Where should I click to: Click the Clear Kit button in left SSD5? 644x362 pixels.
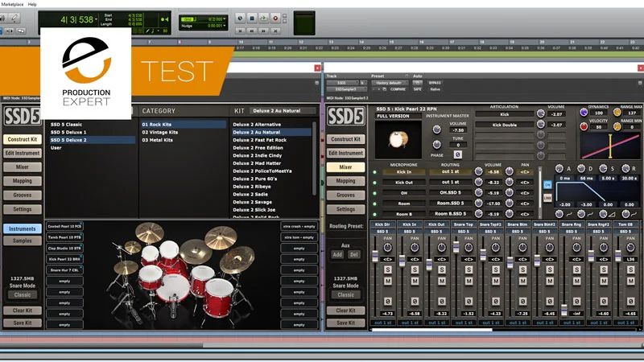click(22, 311)
